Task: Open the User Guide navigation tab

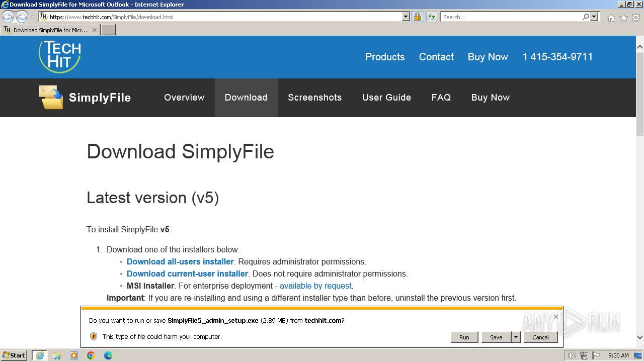Action: click(386, 98)
